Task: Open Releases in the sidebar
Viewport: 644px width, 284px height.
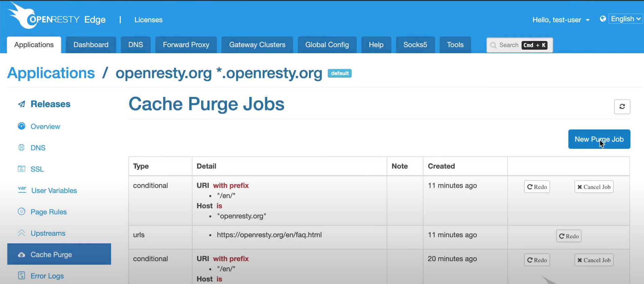Action: coord(51,104)
